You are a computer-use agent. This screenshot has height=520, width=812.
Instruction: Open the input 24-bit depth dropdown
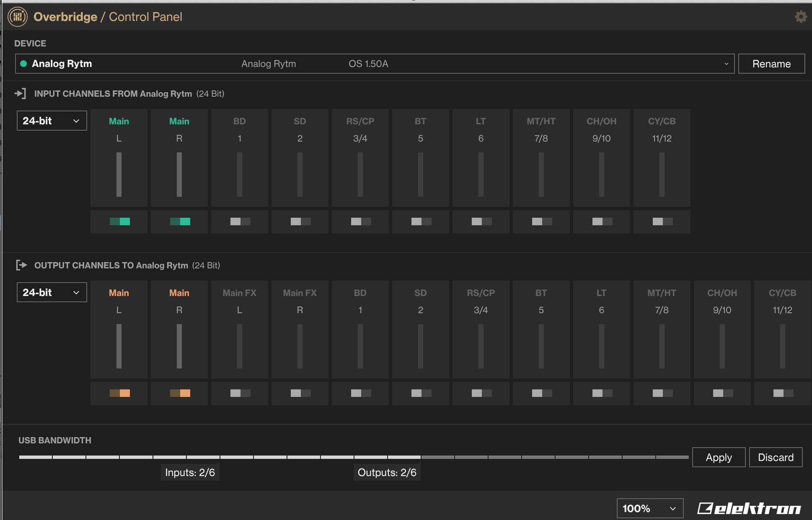(x=52, y=121)
